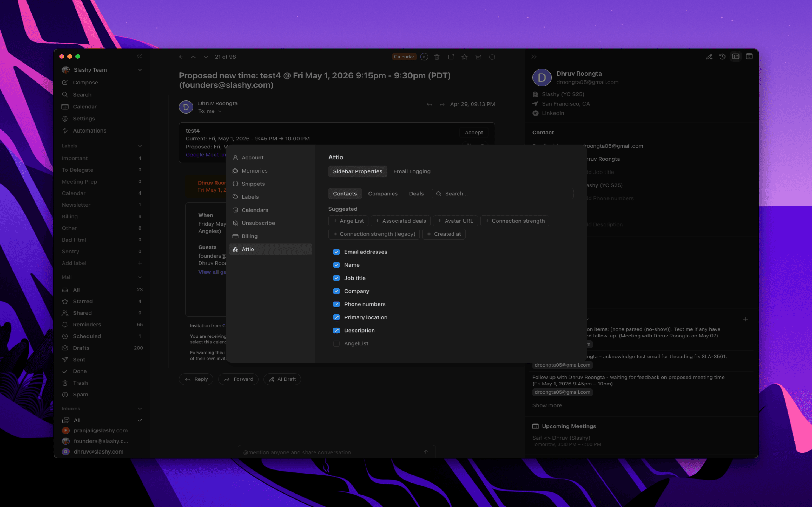Snooze the email using the toolbar clock icon

492,57
